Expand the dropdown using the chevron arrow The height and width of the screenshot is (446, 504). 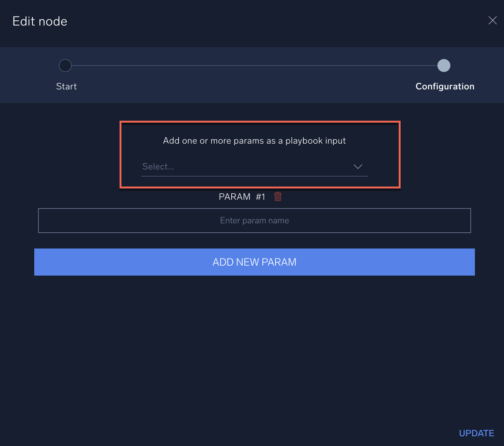coord(358,167)
